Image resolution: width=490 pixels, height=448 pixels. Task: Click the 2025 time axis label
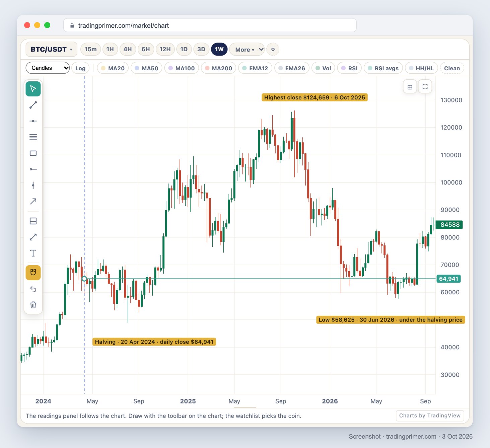188,401
